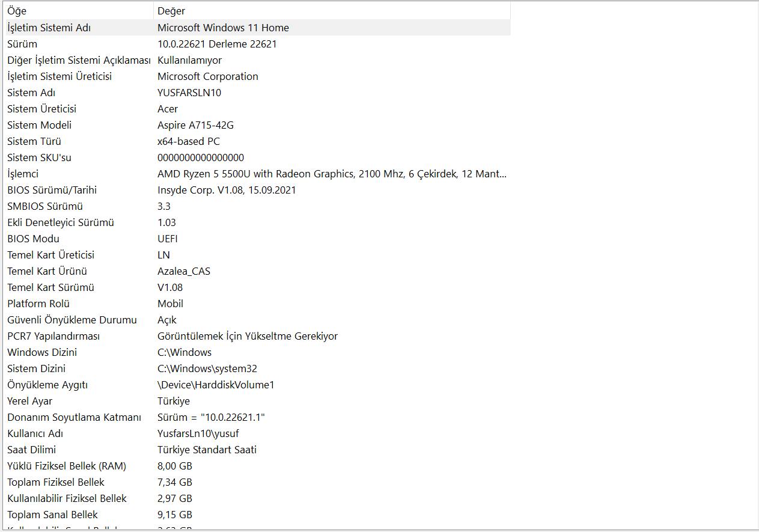Select the Windows Dizini row label
This screenshot has height=532, width=759.
point(42,352)
